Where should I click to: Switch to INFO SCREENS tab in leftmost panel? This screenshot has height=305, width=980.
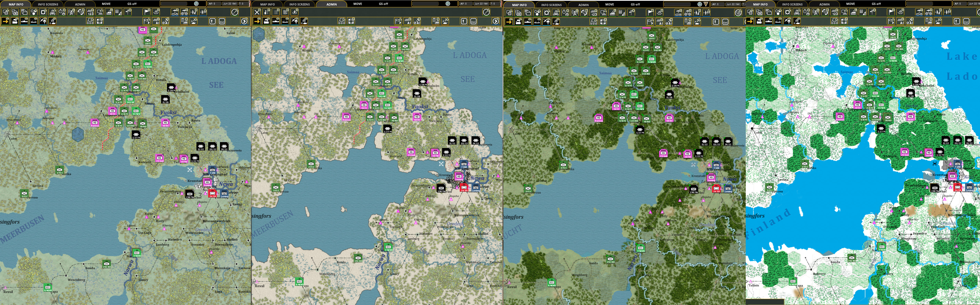point(48,4)
